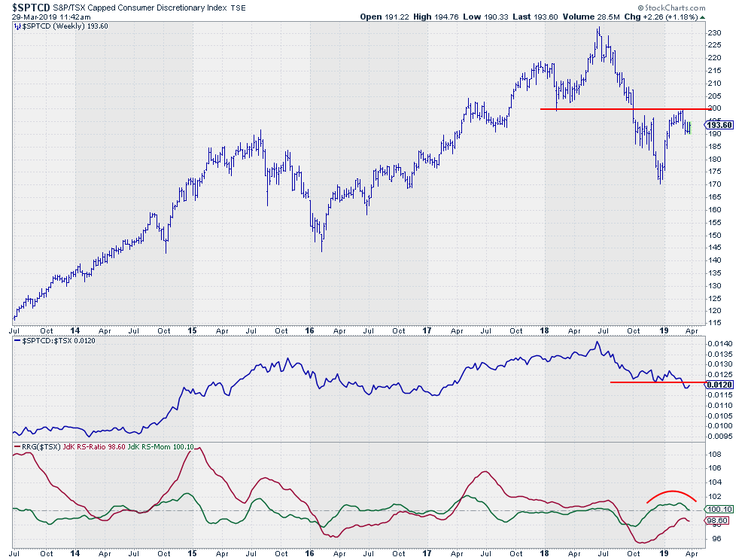Click the Last 193.60 header value
Viewport: 745px width, 560px height.
[x=536, y=17]
